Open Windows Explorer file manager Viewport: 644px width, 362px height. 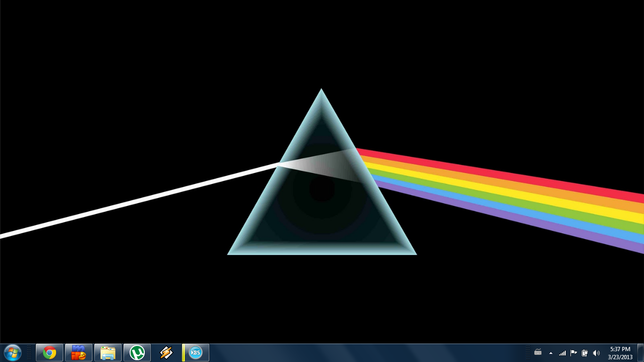108,353
